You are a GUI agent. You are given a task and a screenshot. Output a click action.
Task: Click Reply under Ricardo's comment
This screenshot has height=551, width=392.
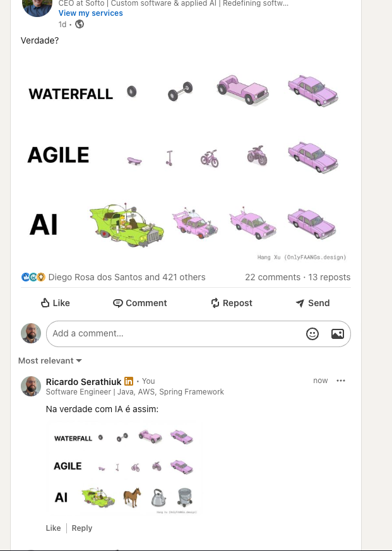(82, 528)
